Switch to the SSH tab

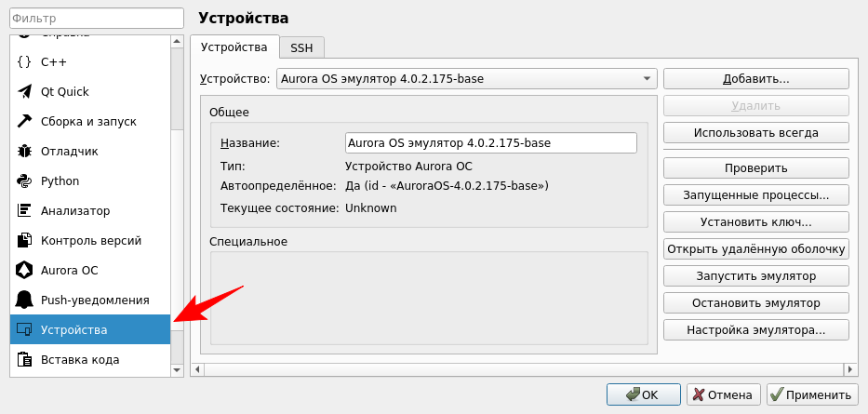(x=301, y=47)
